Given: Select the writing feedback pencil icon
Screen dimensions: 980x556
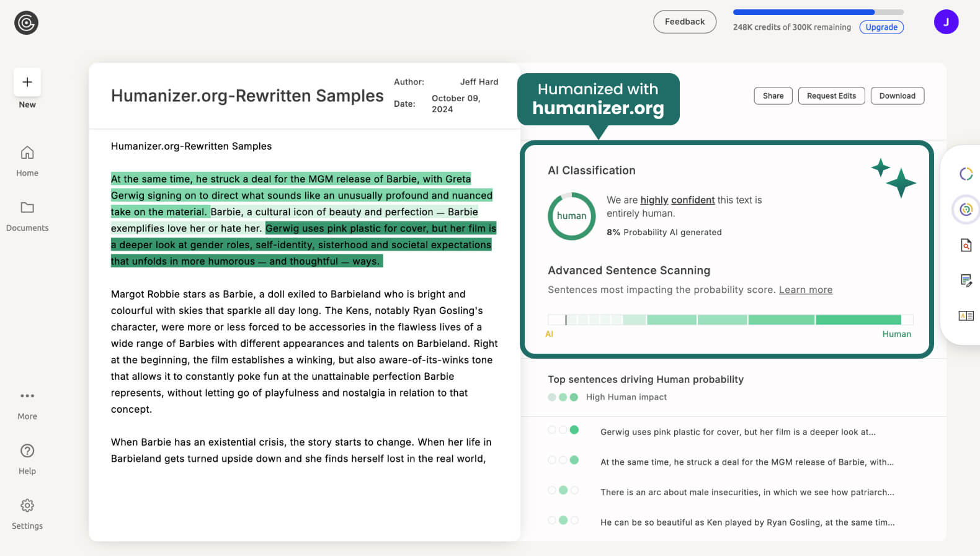Looking at the screenshot, I should [x=966, y=280].
